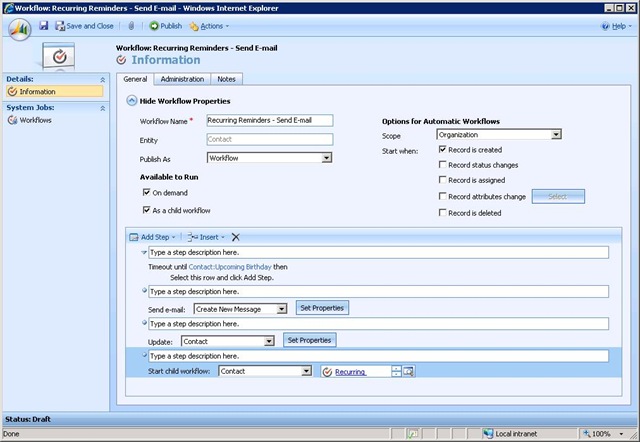Open the Add Step menu
The height and width of the screenshot is (442, 640).
[x=153, y=237]
